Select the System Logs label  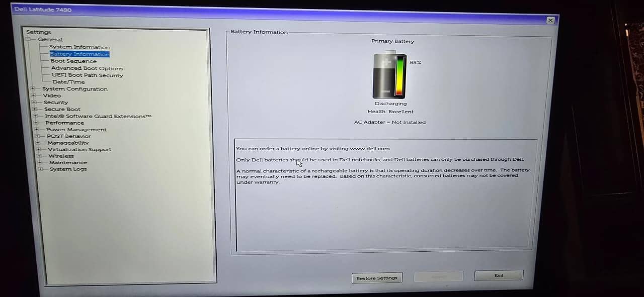click(68, 169)
